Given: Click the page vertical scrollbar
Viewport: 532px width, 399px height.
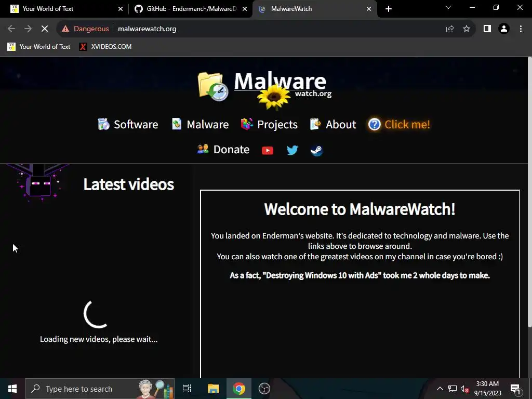Looking at the screenshot, I should [529, 192].
